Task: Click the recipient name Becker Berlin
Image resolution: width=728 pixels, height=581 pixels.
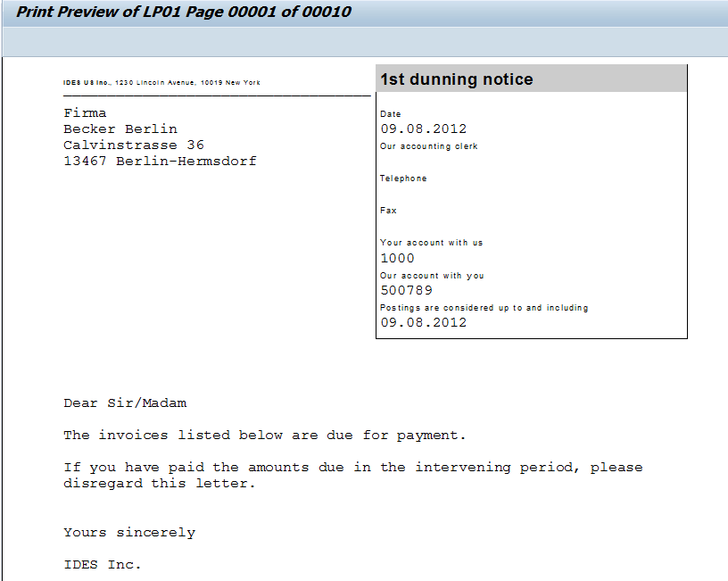Action: 120,129
